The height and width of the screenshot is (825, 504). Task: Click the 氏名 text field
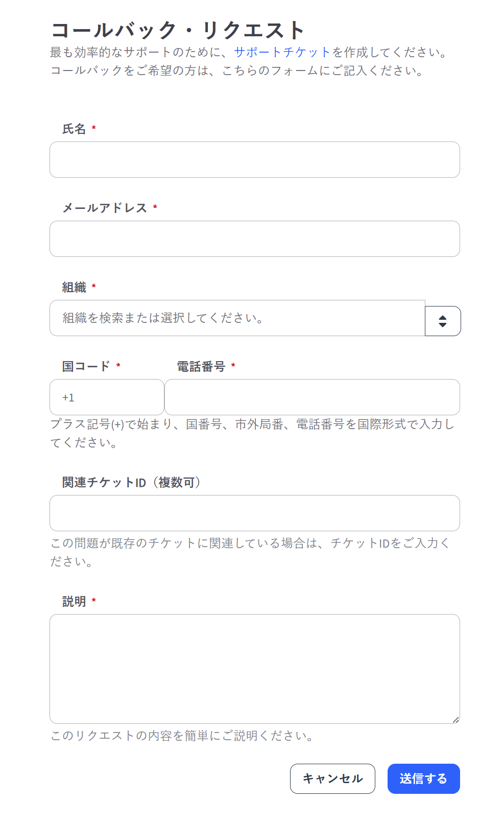(x=254, y=160)
